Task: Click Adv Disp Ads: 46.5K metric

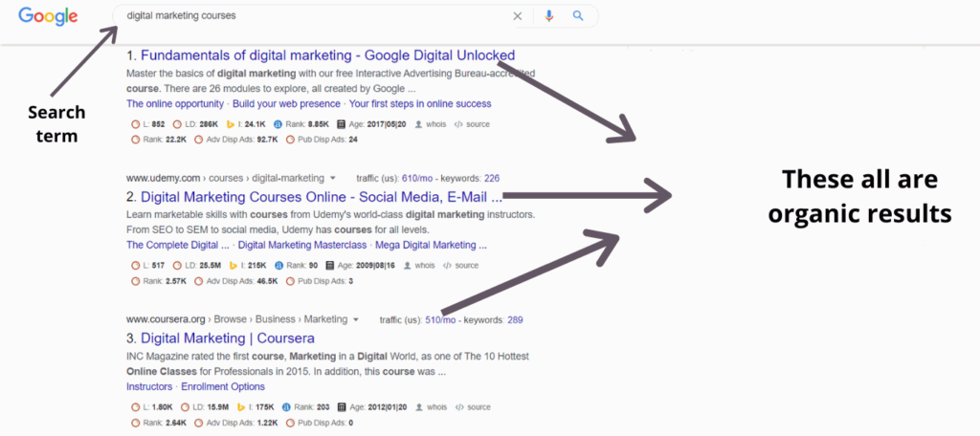Action: click(236, 281)
